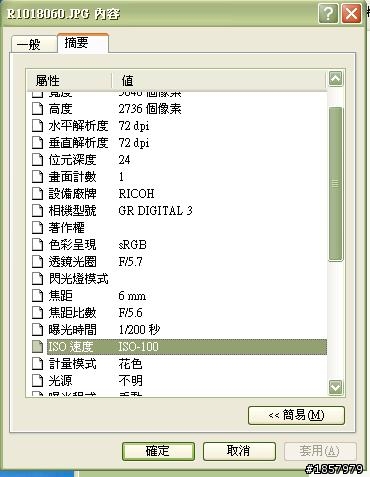Click the page icon beside 曝光時間
The width and height of the screenshot is (370, 477).
pos(37,330)
